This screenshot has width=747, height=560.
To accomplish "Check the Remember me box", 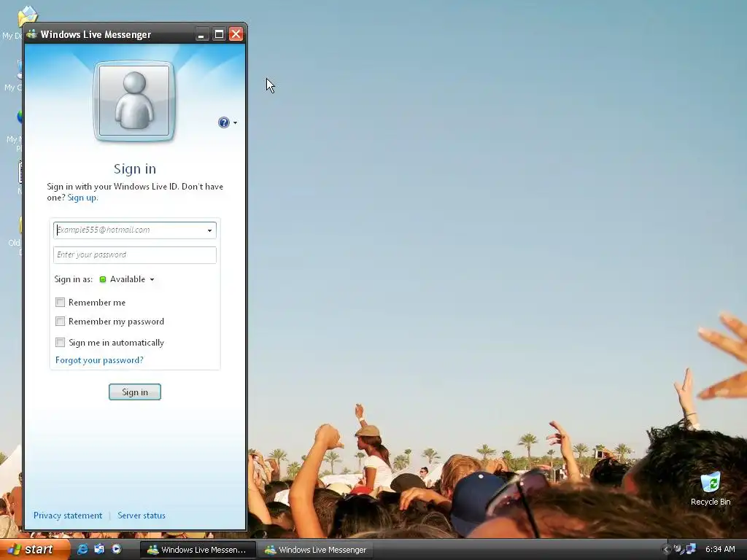I will coord(60,303).
